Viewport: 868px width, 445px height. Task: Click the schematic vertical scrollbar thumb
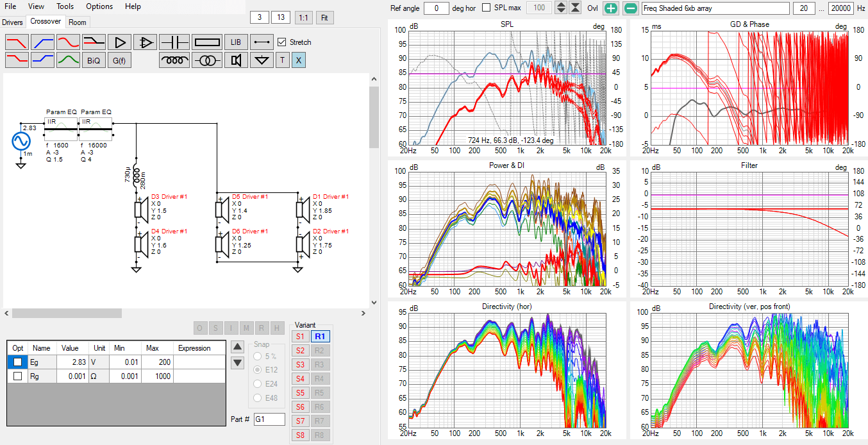tap(374, 117)
